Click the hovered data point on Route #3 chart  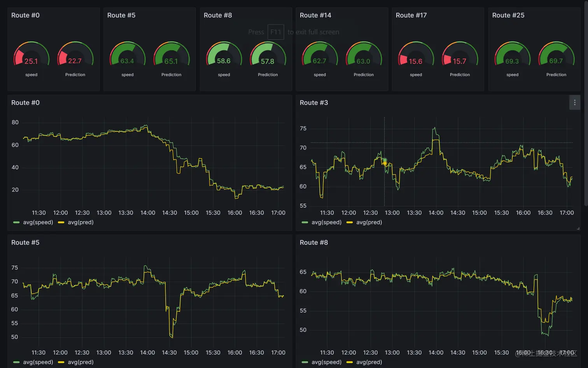point(385,162)
